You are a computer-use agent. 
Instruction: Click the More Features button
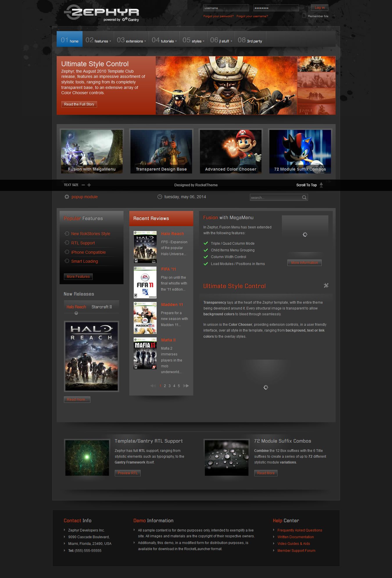point(78,277)
